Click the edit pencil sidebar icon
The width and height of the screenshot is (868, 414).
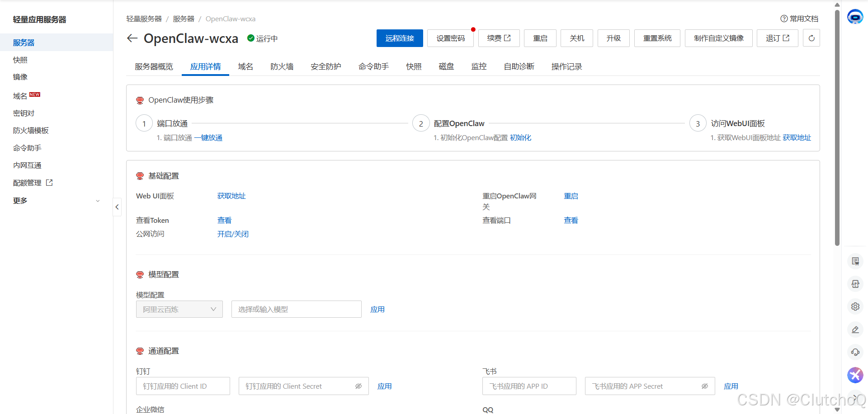coord(855,329)
